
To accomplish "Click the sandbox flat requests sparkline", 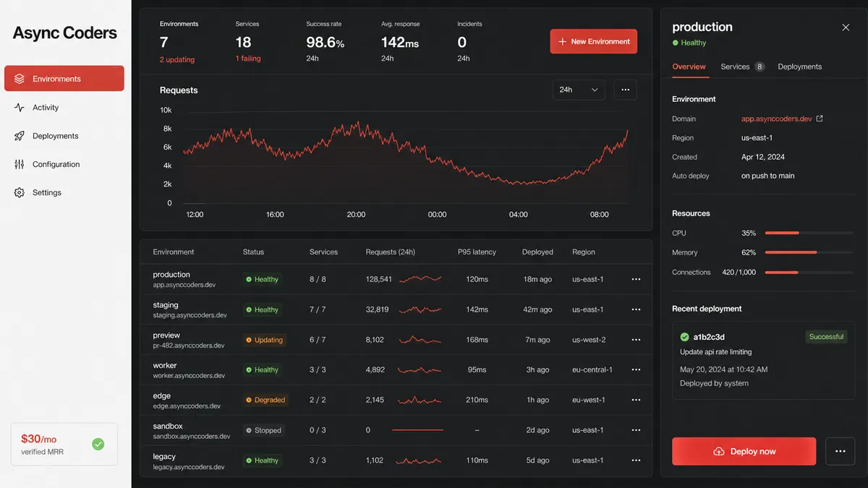I will coord(417,430).
